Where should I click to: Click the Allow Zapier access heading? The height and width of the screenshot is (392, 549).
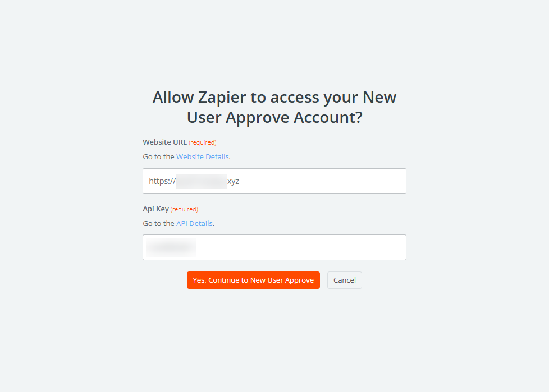(x=274, y=107)
